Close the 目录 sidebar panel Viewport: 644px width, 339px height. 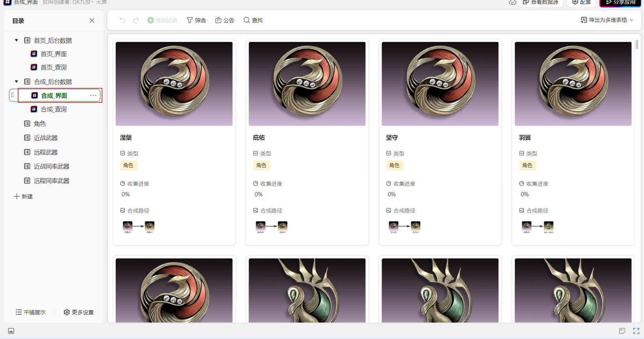92,21
